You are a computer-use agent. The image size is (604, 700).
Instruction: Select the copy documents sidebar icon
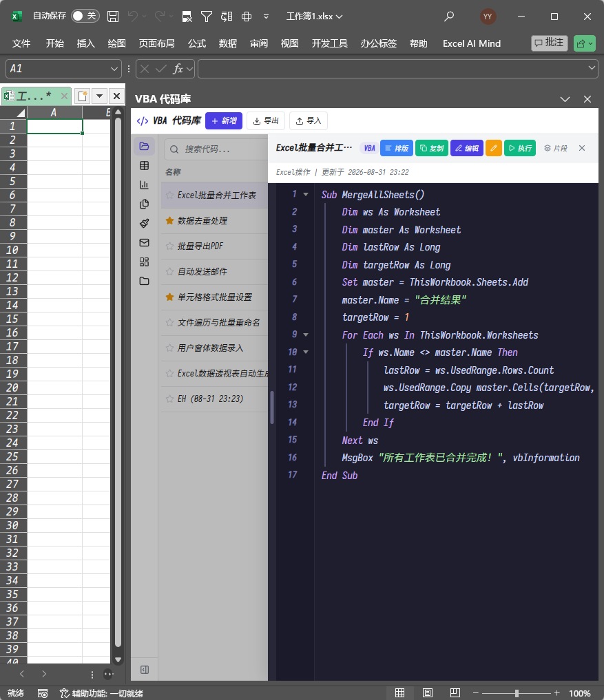tap(144, 204)
